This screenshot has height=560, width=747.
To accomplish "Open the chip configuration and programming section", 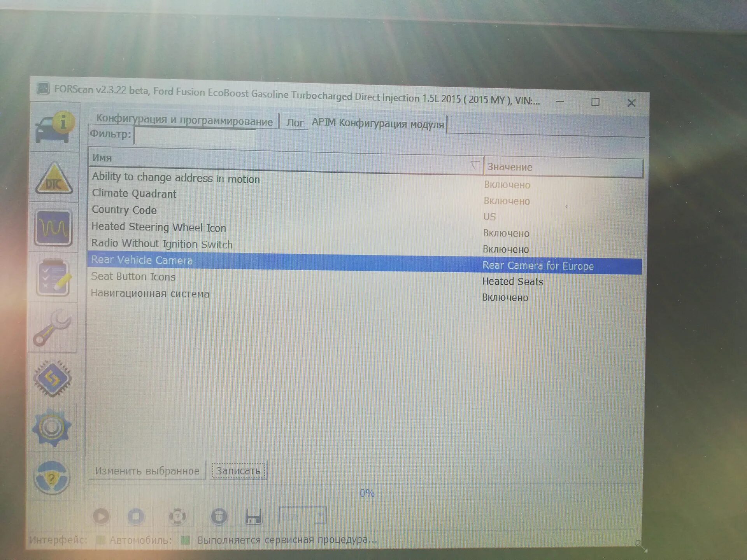I will point(53,378).
